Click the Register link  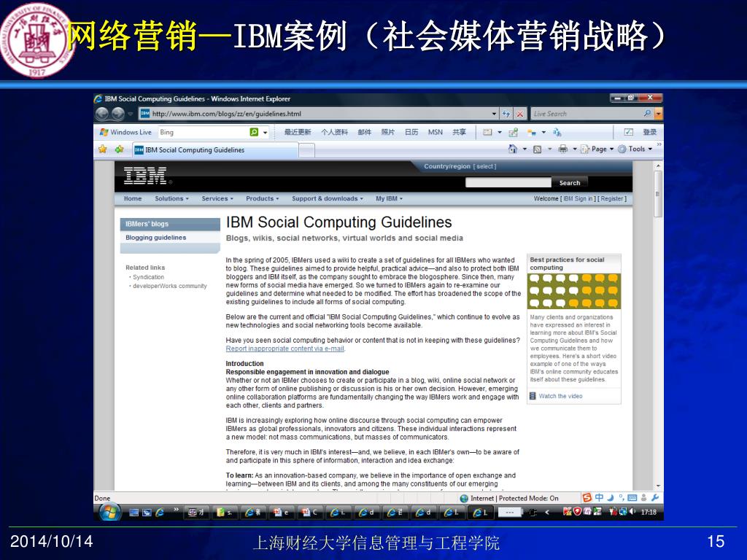612,198
